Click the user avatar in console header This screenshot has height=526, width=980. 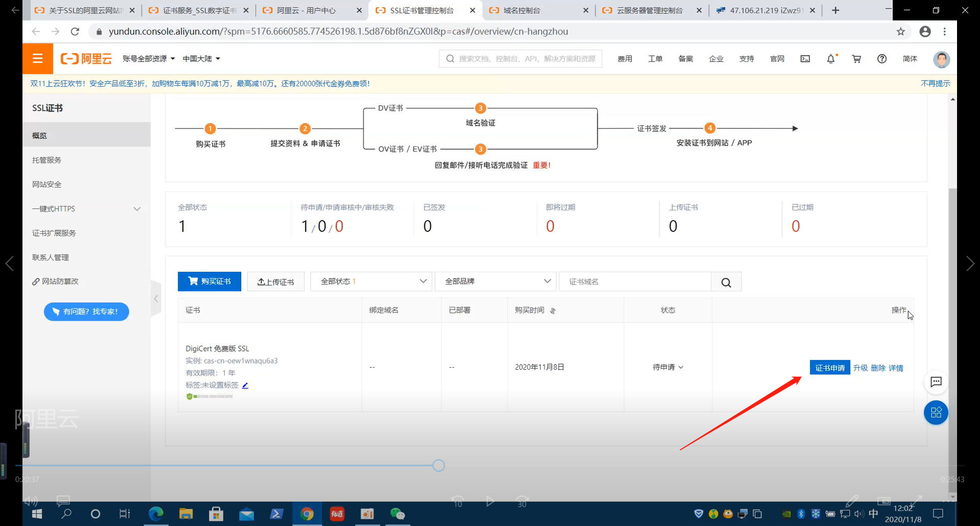[x=941, y=59]
